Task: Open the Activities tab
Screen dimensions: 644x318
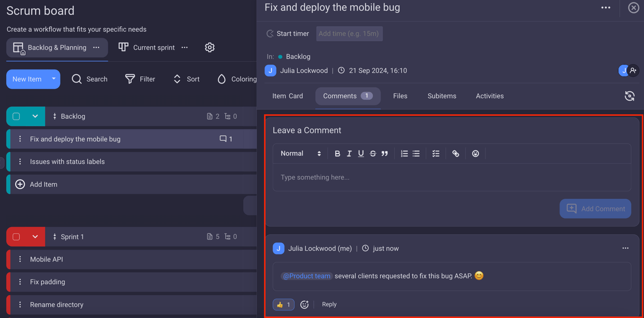Action: (489, 96)
